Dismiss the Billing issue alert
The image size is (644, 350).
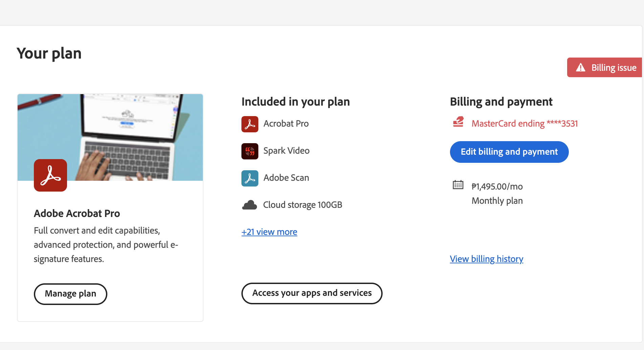click(604, 67)
